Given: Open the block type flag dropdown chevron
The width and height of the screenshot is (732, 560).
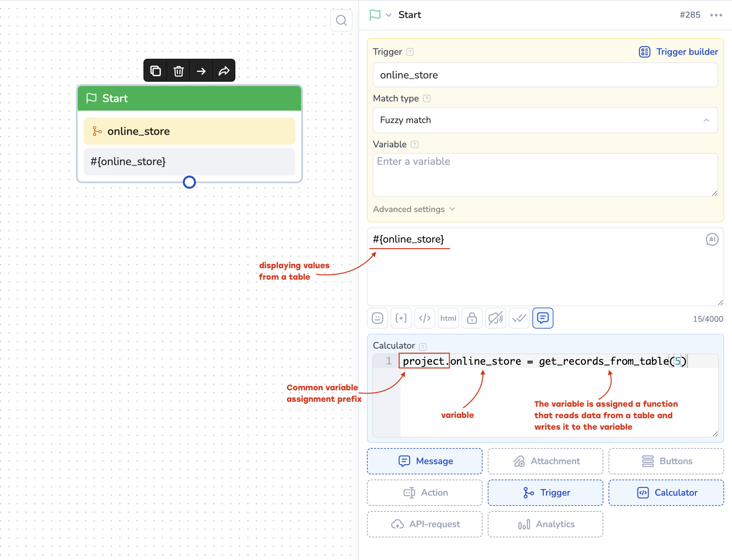Looking at the screenshot, I should (388, 15).
